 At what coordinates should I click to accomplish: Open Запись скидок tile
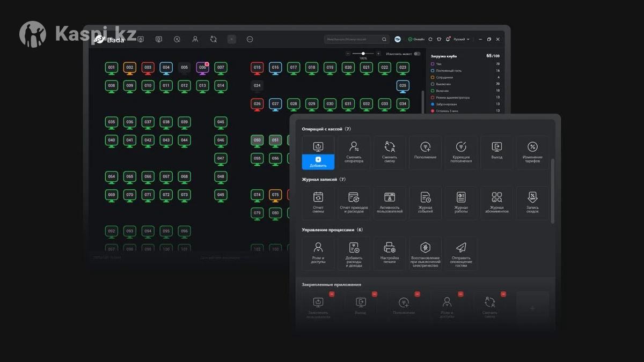[x=532, y=203]
